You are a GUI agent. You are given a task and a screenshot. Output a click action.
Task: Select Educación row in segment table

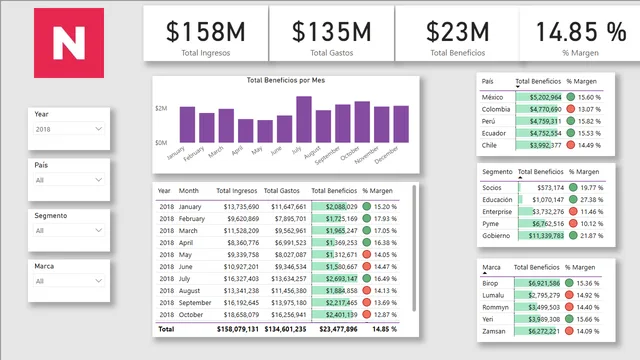point(544,200)
